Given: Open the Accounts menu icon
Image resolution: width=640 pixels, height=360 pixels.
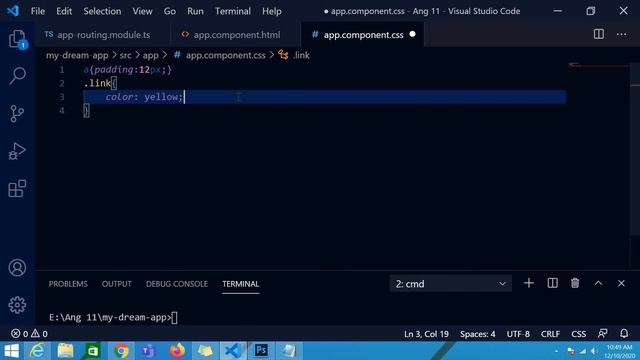Looking at the screenshot, I should click(17, 268).
